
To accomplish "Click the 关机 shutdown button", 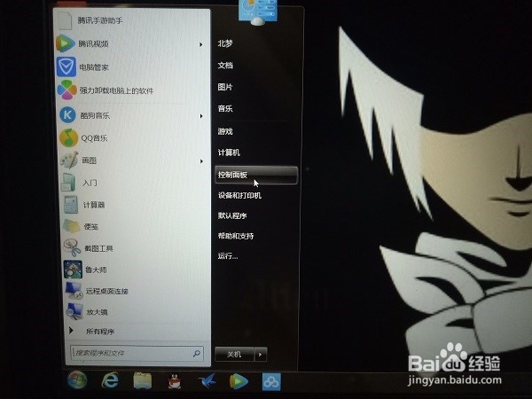I will click(x=234, y=355).
